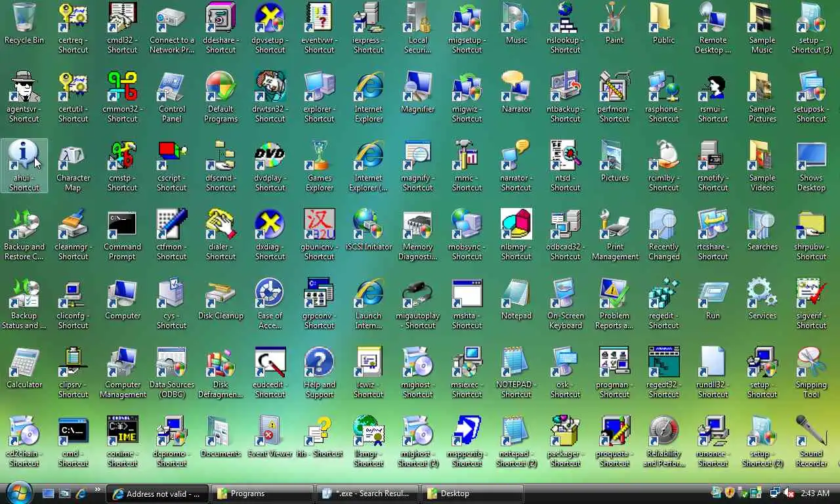Click Show Desktop in Quick Launch
The height and width of the screenshot is (504, 840).
(49, 493)
